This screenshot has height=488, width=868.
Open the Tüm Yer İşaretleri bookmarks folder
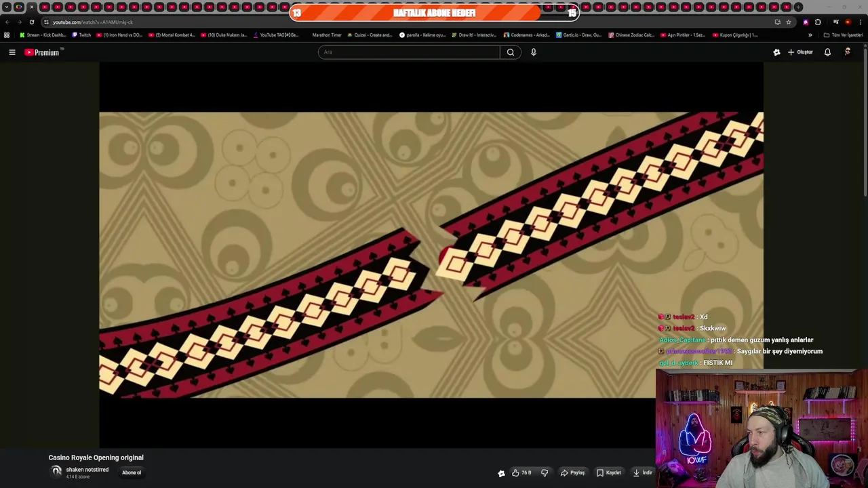tap(843, 35)
